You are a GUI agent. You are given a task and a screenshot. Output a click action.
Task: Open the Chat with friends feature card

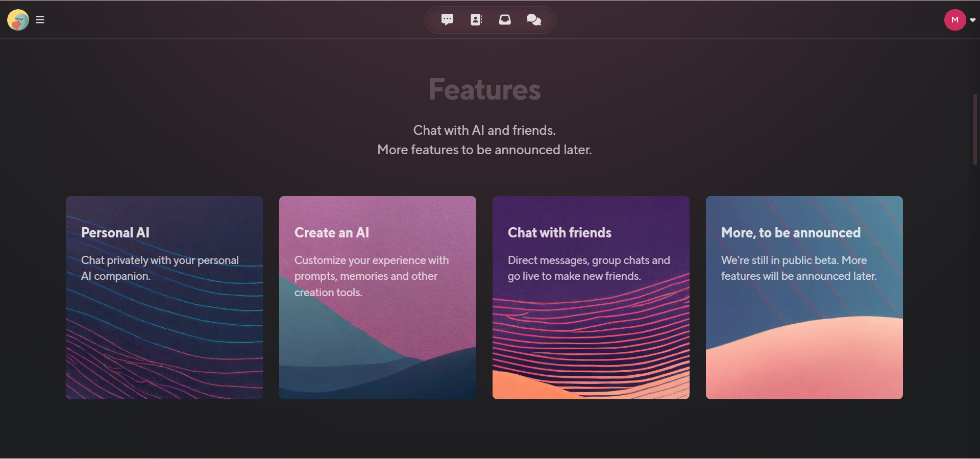pyautogui.click(x=590, y=298)
